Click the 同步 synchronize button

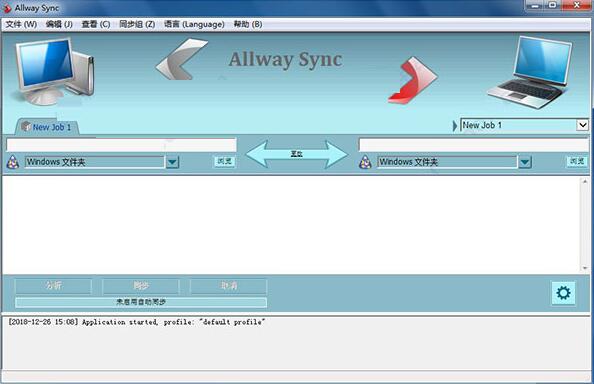click(141, 286)
